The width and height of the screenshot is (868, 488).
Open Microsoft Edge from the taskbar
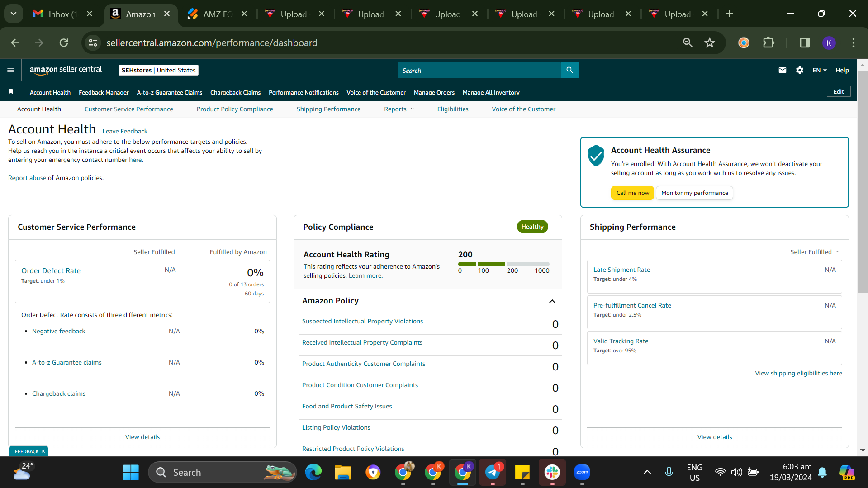[x=313, y=473]
